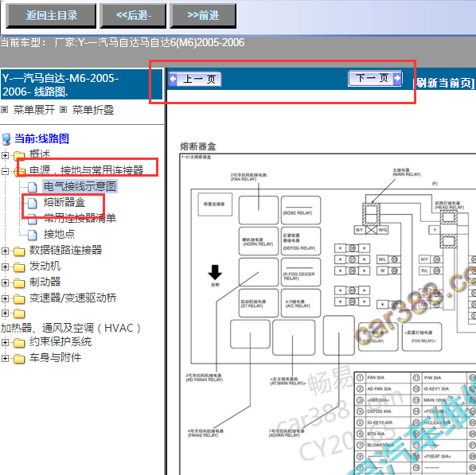Open previous page with 上一页 button
The height and width of the screenshot is (475, 476).
pos(195,80)
